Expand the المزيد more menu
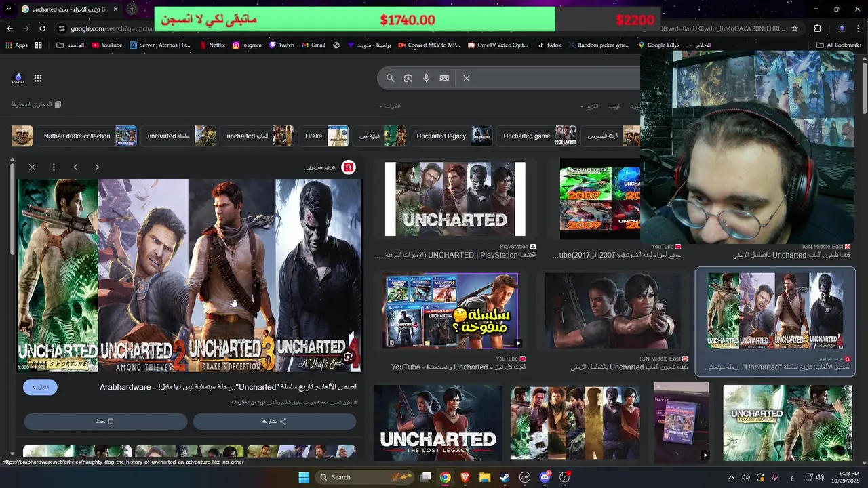The height and width of the screenshot is (488, 868). (589, 106)
